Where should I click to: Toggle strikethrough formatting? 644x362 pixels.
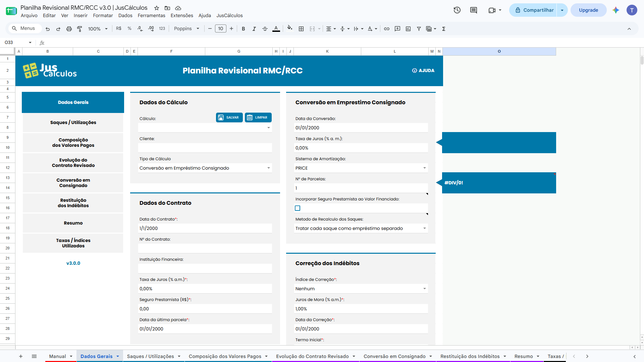coord(265,29)
